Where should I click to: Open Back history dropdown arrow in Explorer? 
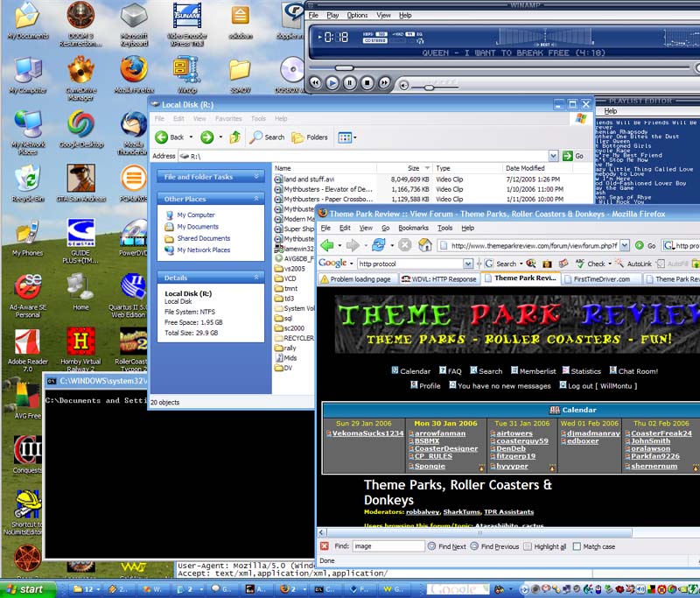point(191,137)
